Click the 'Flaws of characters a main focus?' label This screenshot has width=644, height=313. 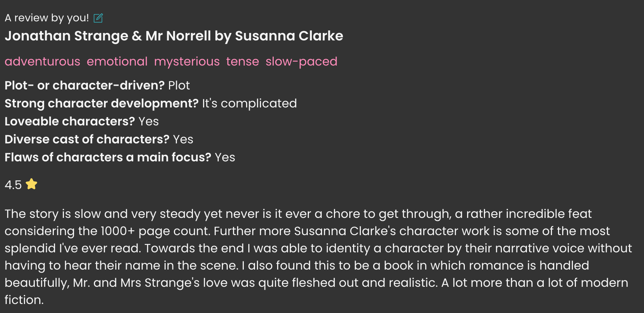coord(108,157)
